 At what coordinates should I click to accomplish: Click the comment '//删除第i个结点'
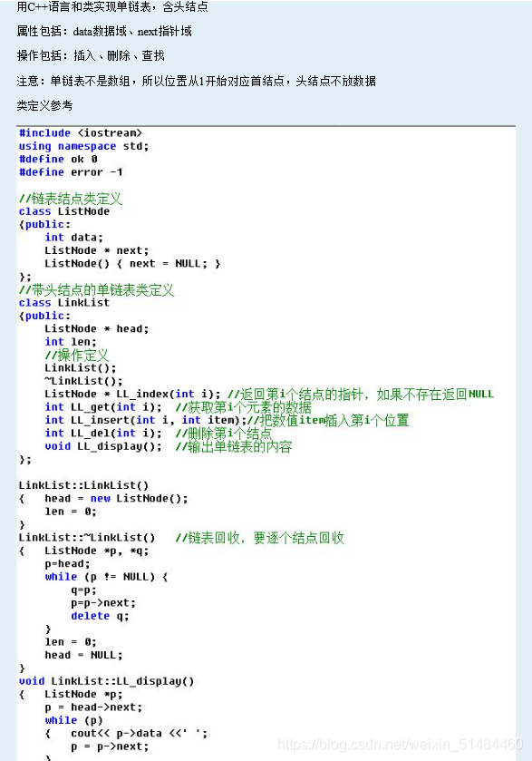tap(224, 434)
